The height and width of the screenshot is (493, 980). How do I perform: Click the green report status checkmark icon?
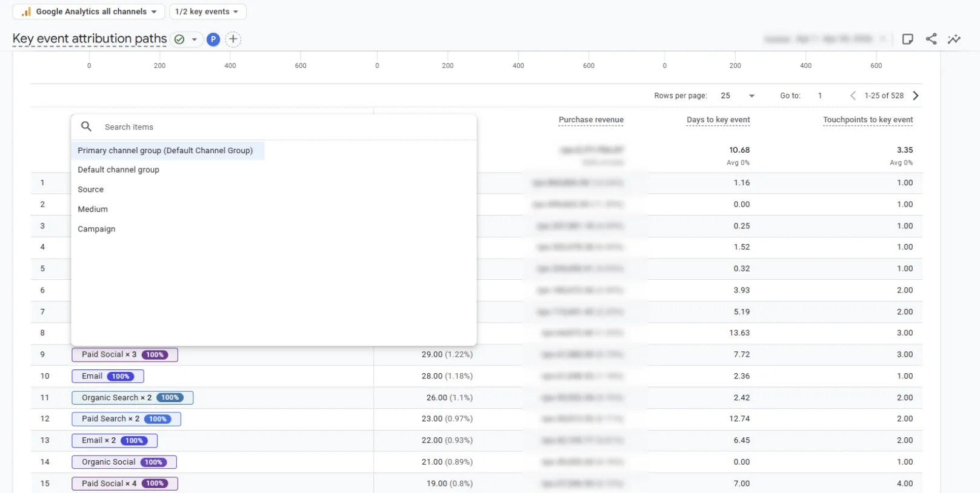tap(179, 39)
